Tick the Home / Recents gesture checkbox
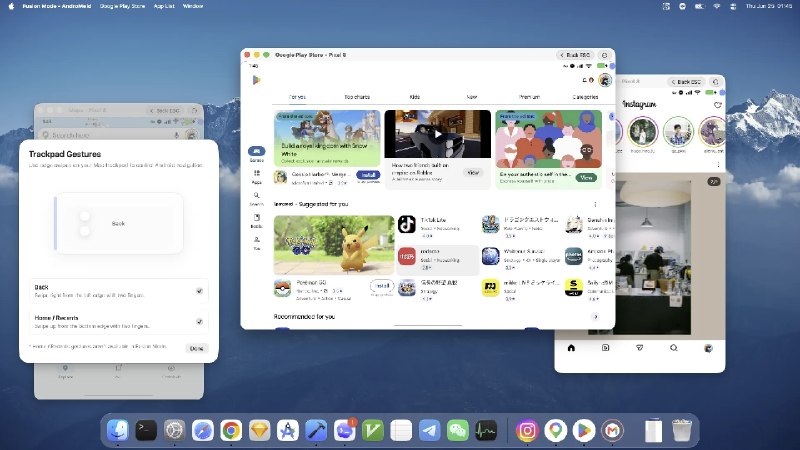The height and width of the screenshot is (450, 800). coord(199,321)
